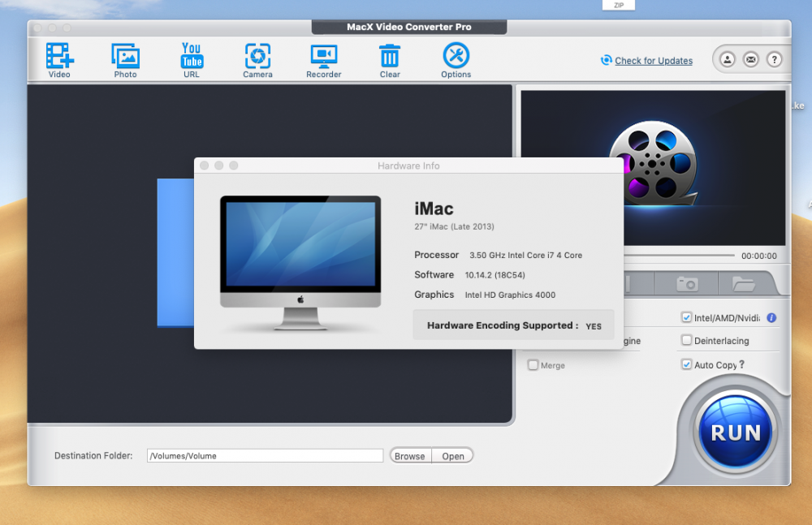The width and height of the screenshot is (812, 525).
Task: Click info icon next to Intel/AMD/Nvidia
Action: [x=771, y=318]
